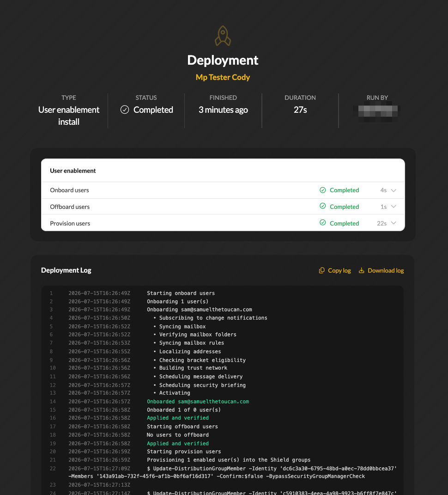Click the 3 minutes ago finished value

coord(223,110)
